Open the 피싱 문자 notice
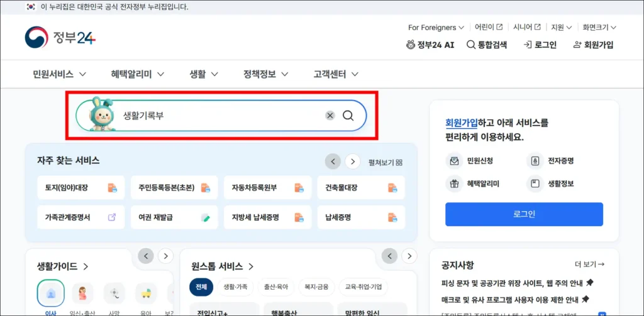This screenshot has height=316, width=644. coord(517,283)
